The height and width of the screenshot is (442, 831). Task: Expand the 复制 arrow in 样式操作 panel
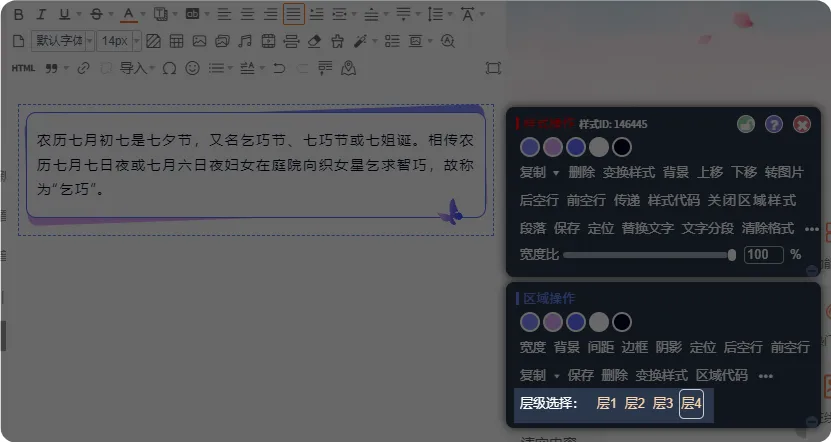(555, 173)
